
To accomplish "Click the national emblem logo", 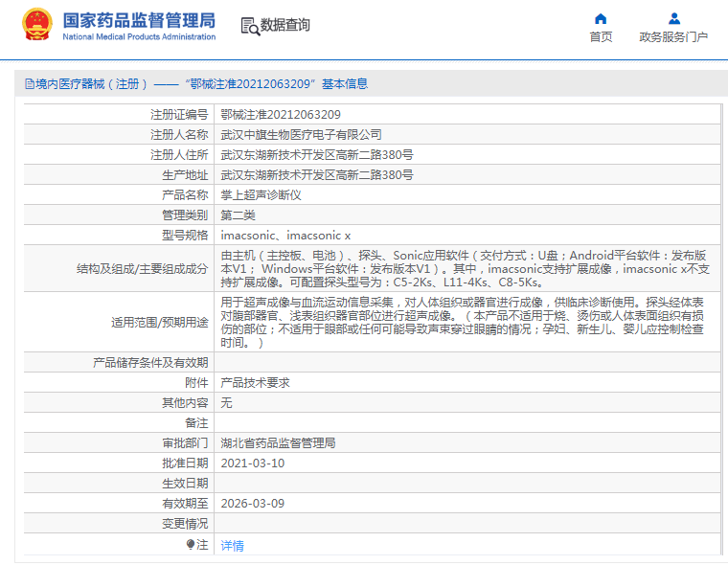I will (37, 24).
